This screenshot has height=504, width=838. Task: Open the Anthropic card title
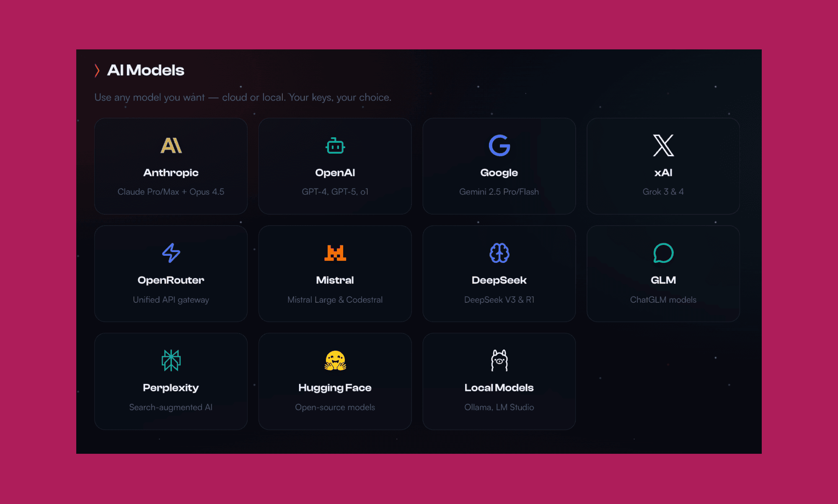point(171,173)
